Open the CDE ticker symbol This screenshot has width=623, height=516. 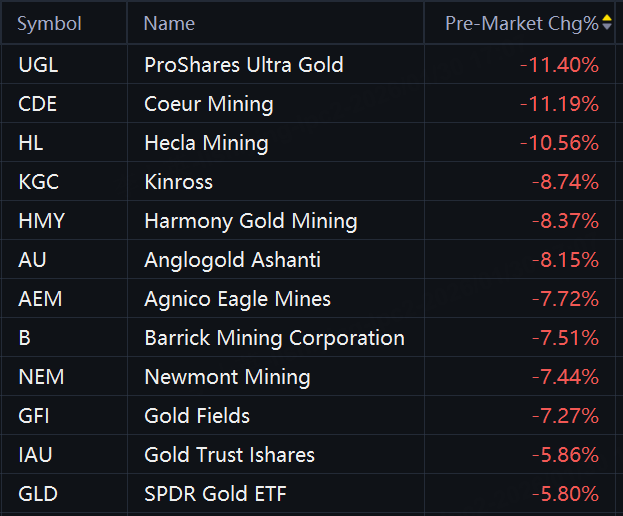click(x=38, y=104)
